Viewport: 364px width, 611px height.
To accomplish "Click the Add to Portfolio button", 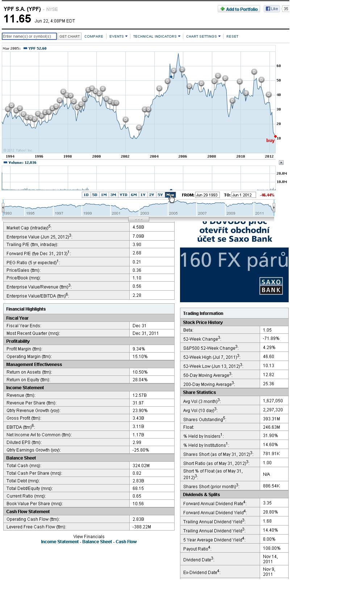I will [x=239, y=9].
